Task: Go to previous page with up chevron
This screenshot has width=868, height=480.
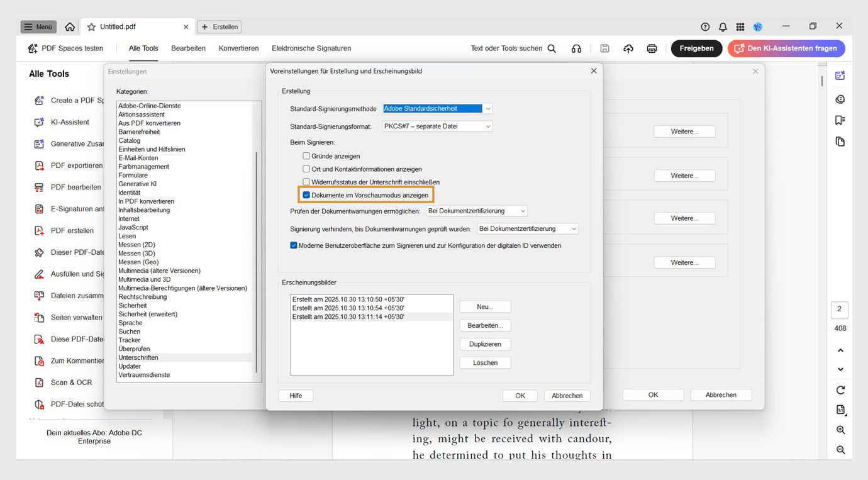Action: [840, 350]
